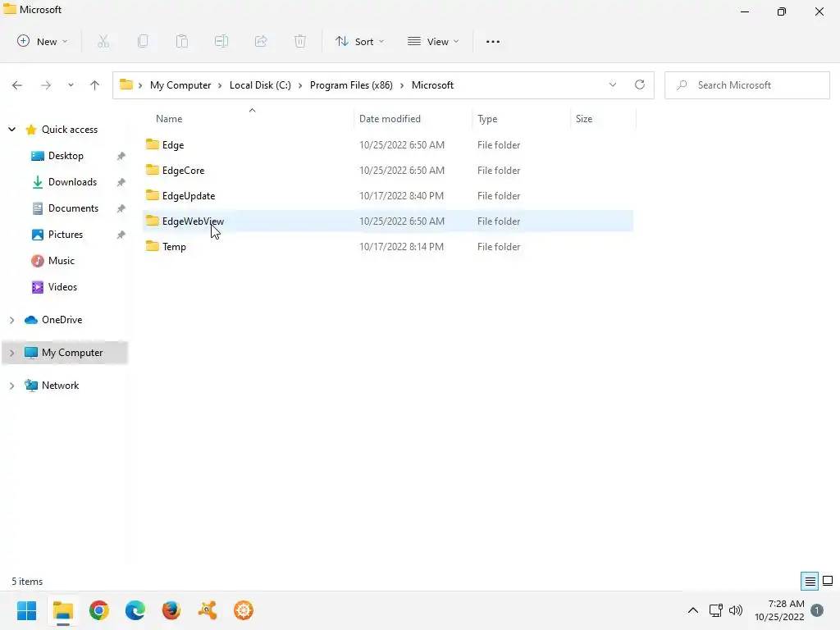Collapse the Quick access section
The image size is (840, 630).
click(x=11, y=130)
